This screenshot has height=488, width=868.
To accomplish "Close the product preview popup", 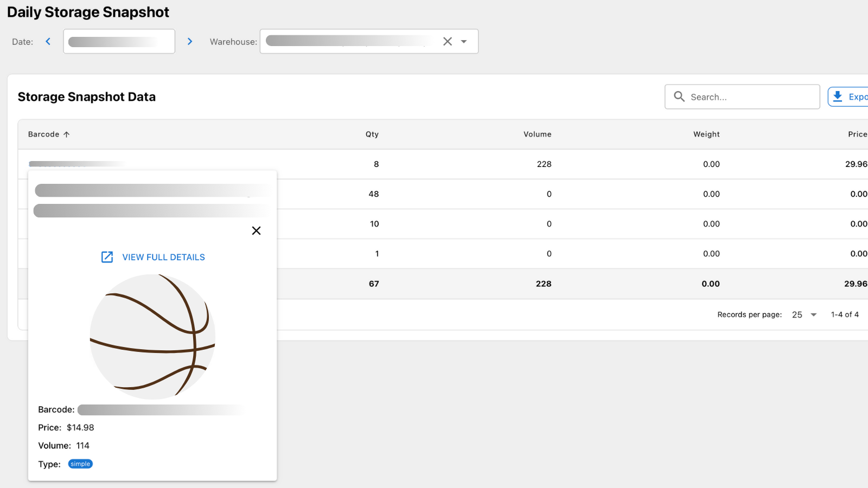I will 257,231.
